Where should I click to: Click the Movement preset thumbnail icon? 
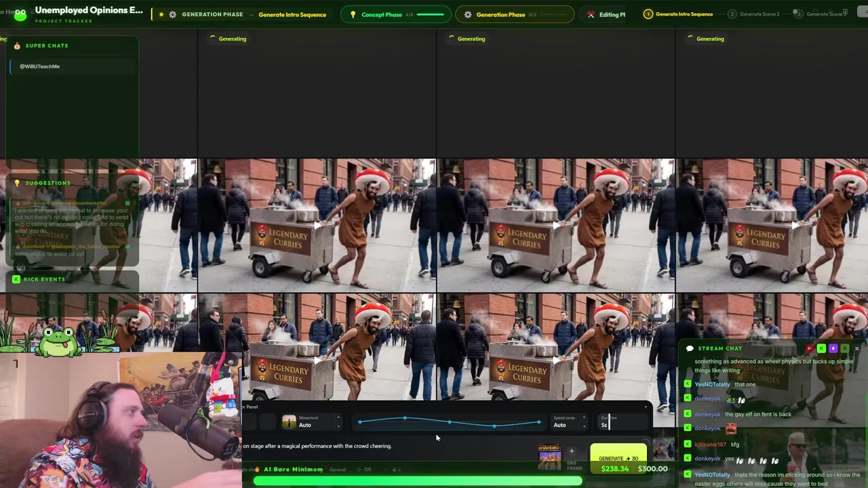coord(290,422)
